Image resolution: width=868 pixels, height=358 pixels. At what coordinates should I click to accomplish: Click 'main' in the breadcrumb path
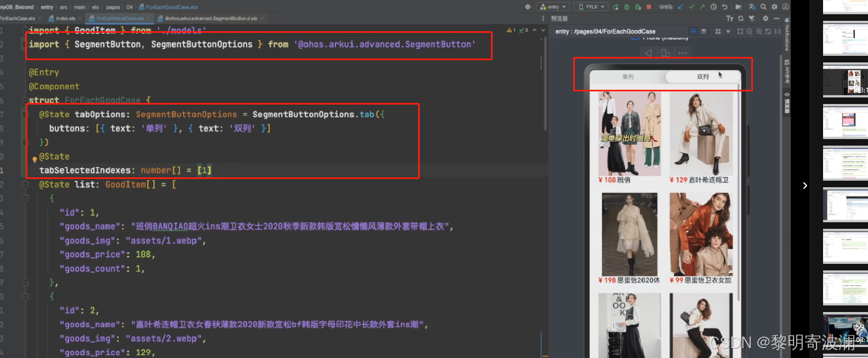point(80,7)
